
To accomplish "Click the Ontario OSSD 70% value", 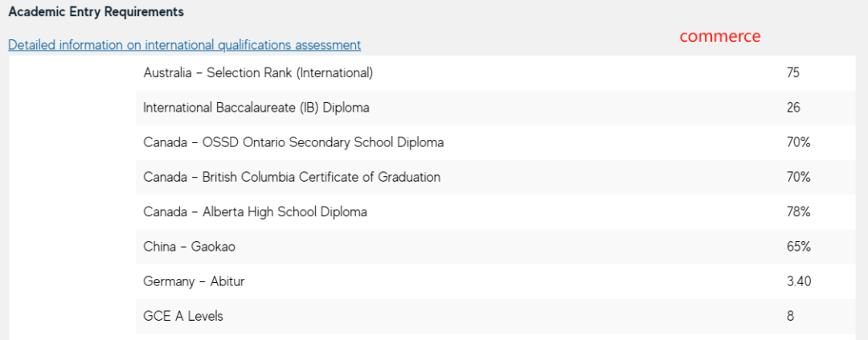I will coord(798,142).
